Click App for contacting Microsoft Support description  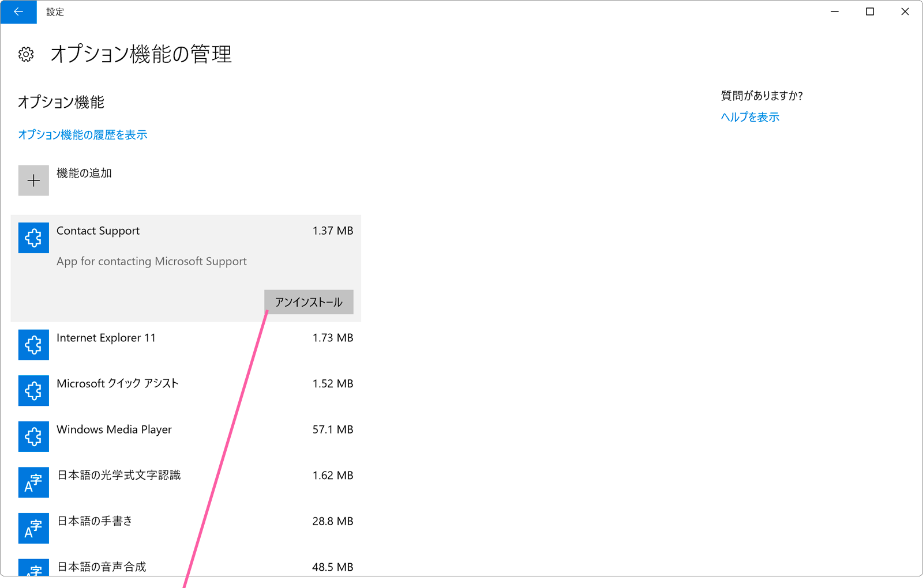coord(152,261)
